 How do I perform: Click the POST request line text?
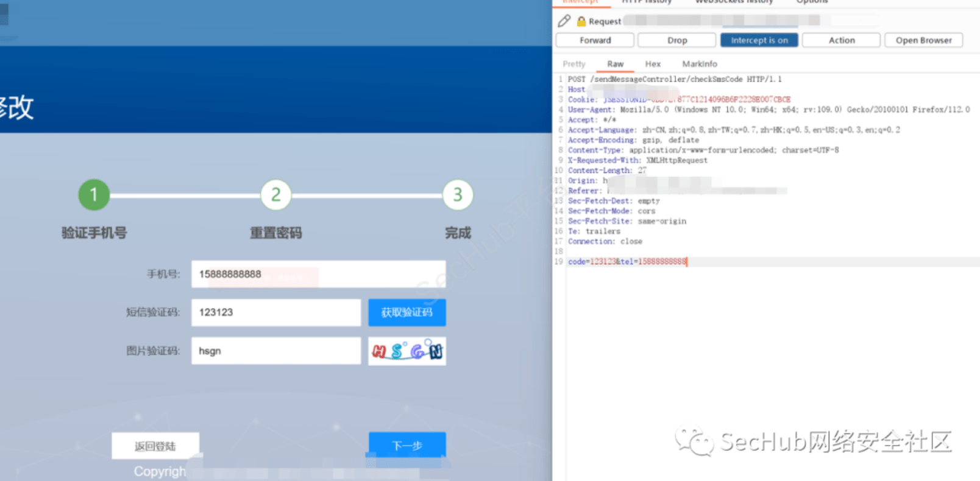point(675,79)
